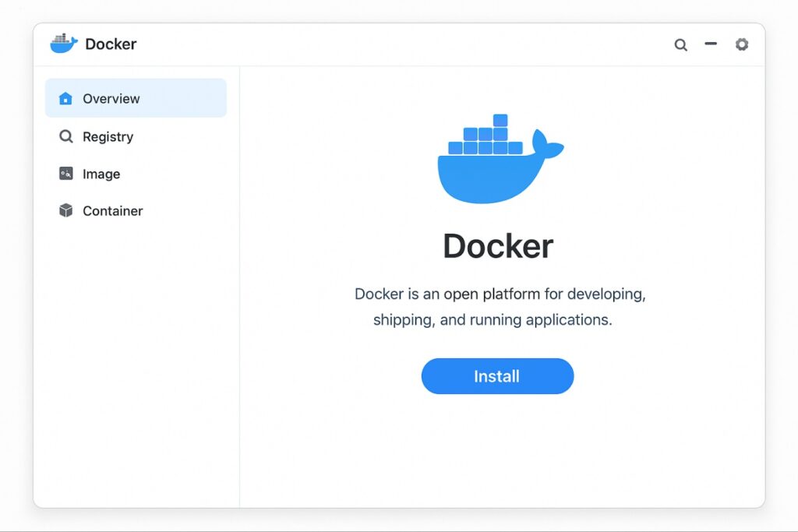Minimize the Docker window

[x=711, y=44]
